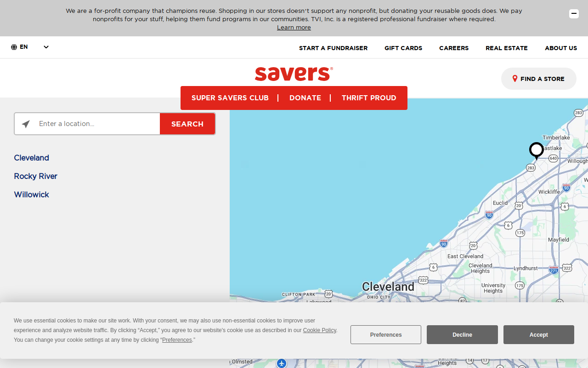Click the Euclid label on the map

coord(500,203)
